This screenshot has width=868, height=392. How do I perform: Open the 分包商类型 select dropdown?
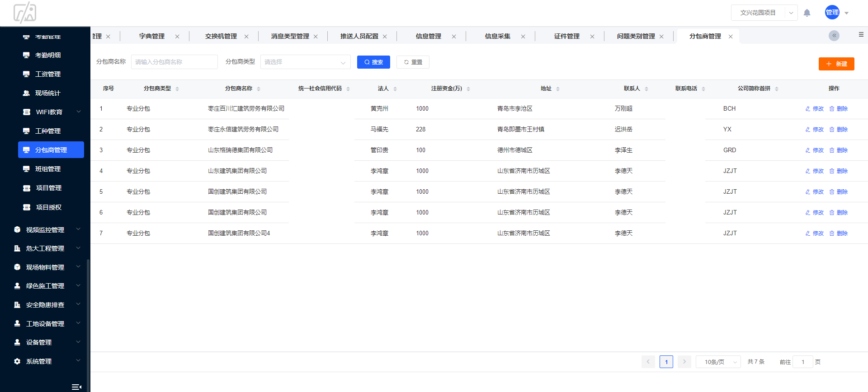[x=305, y=62]
